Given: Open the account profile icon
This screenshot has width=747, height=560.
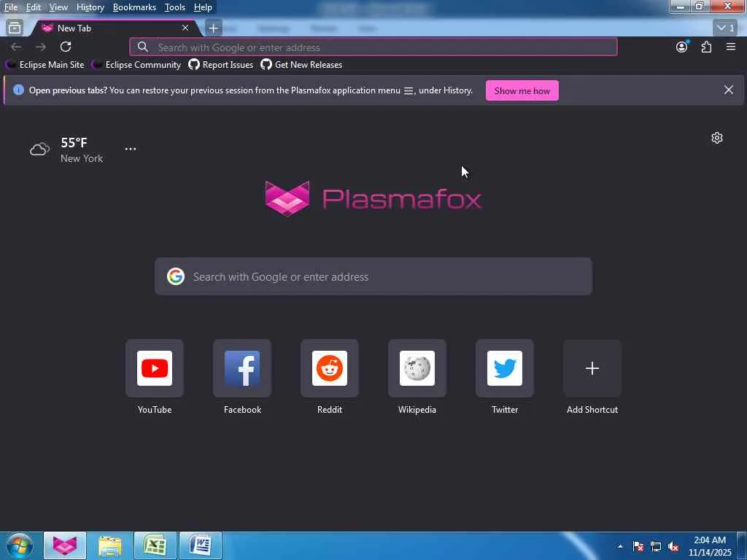Looking at the screenshot, I should pos(682,47).
